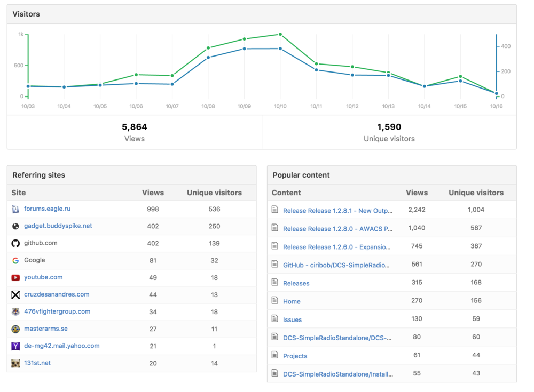The image size is (534, 392).
Task: Click document icon beside Home
Action: pyautogui.click(x=275, y=300)
